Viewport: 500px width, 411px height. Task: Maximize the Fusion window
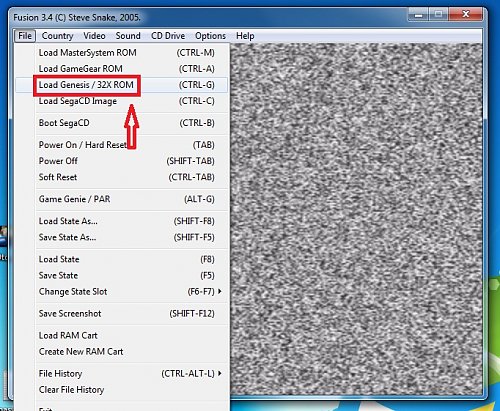(x=439, y=14)
